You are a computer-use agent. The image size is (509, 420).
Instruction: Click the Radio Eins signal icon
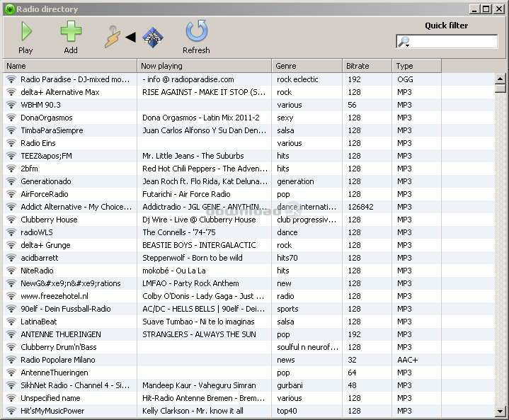click(x=11, y=143)
